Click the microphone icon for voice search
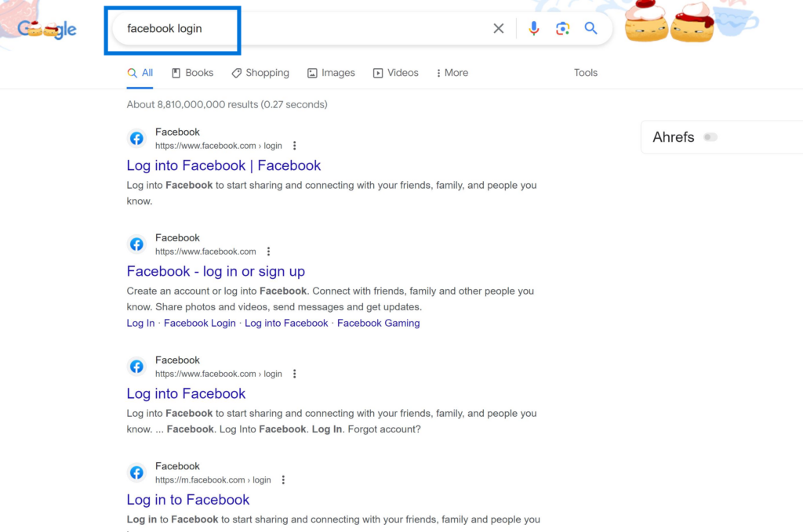 tap(534, 27)
